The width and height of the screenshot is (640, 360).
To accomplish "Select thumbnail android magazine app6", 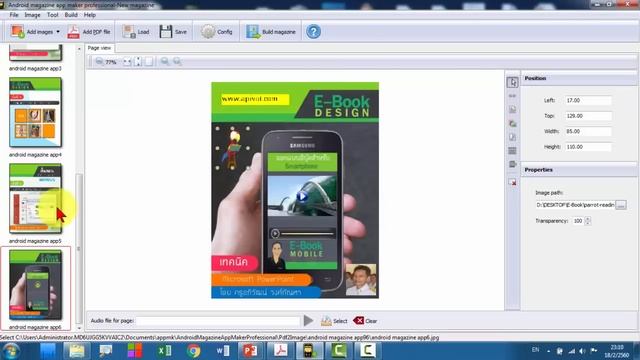I will 36,285.
